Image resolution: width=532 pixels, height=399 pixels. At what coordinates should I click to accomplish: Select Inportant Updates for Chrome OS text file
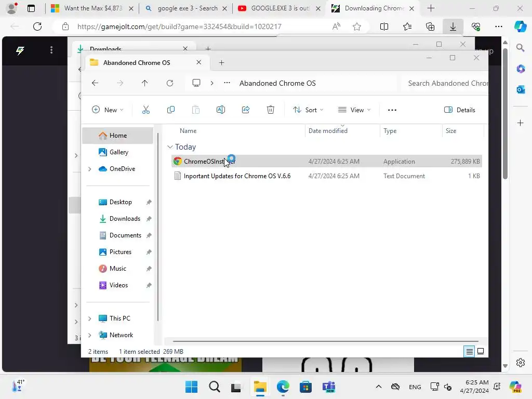[327, 176]
